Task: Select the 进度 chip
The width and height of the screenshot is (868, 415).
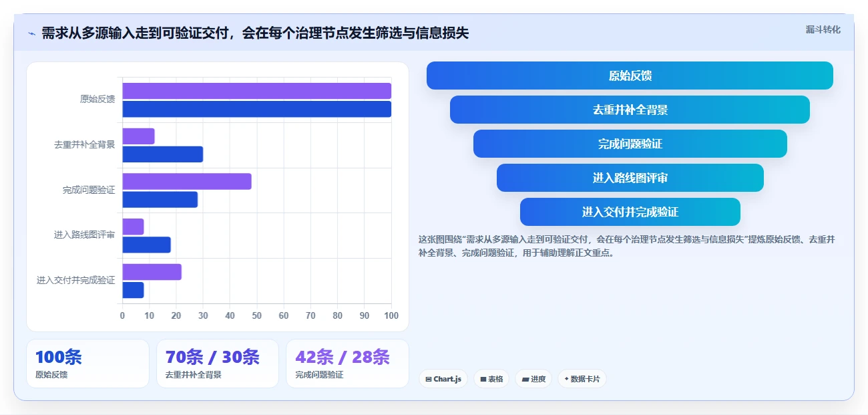Action: point(533,379)
